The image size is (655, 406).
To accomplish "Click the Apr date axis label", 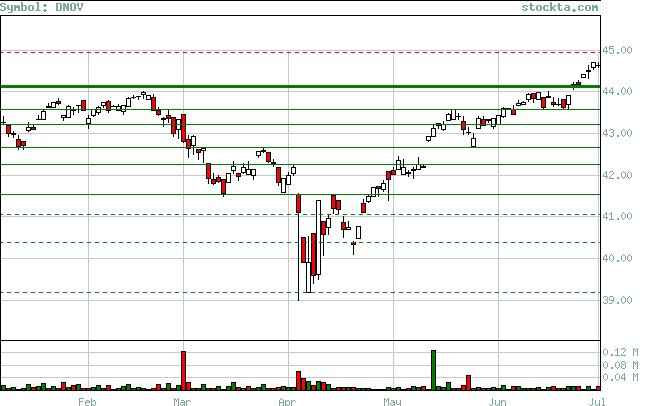I will coord(287,401).
